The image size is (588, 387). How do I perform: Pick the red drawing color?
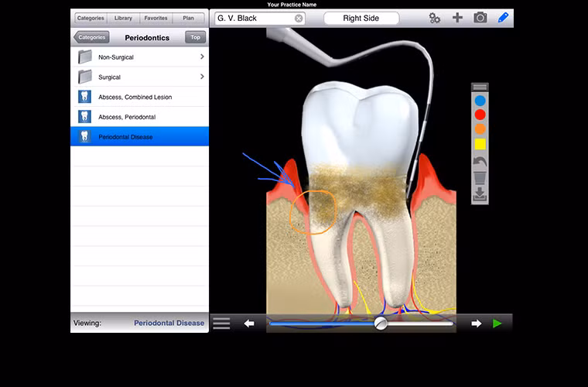480,115
